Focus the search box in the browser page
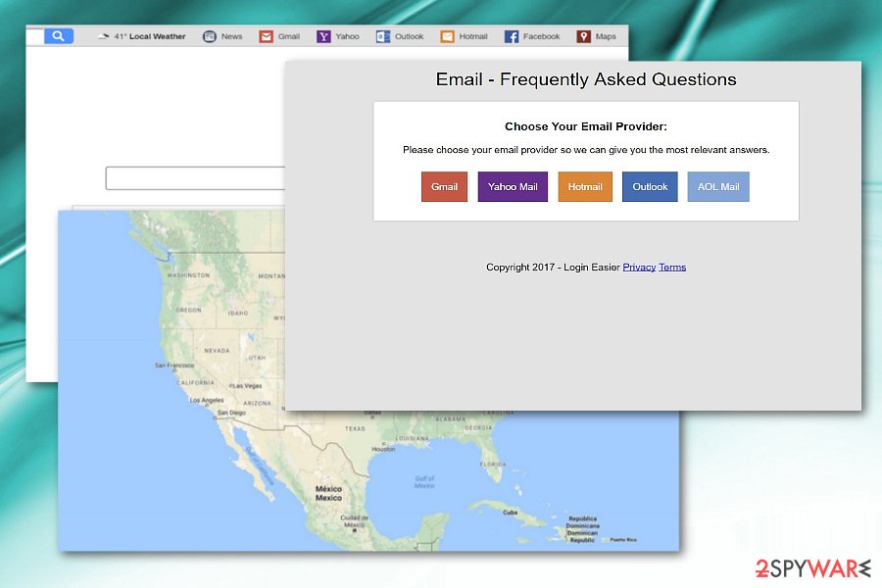 (195, 177)
